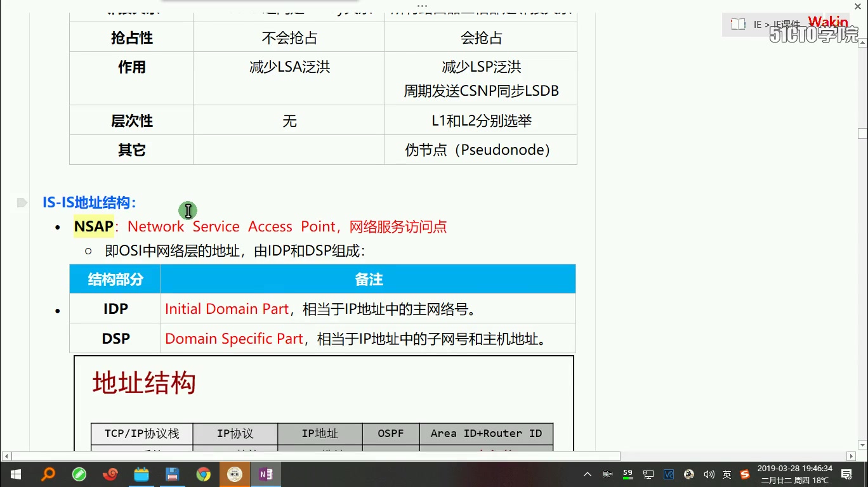
Task: Click the cell '减少LSP泛洪'
Action: 481,67
